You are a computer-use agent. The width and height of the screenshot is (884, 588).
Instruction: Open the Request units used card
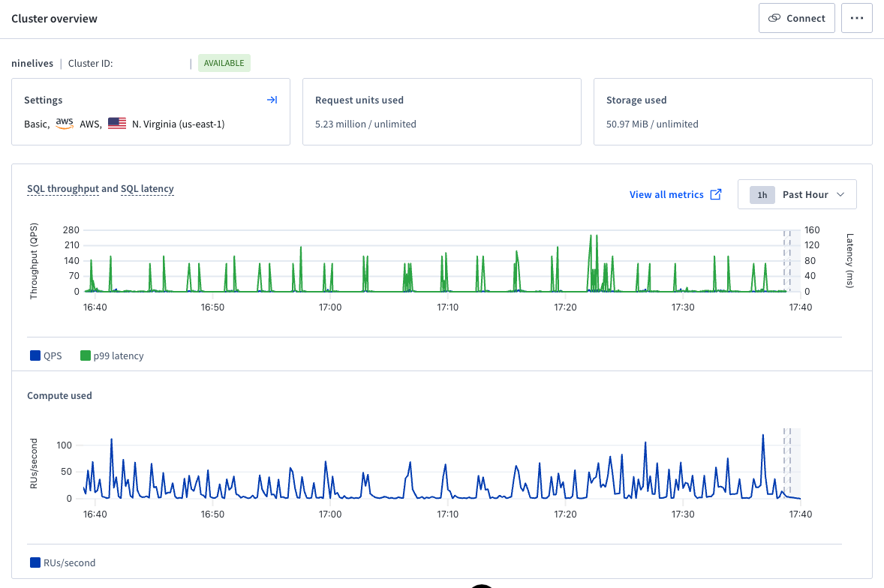[x=441, y=112]
